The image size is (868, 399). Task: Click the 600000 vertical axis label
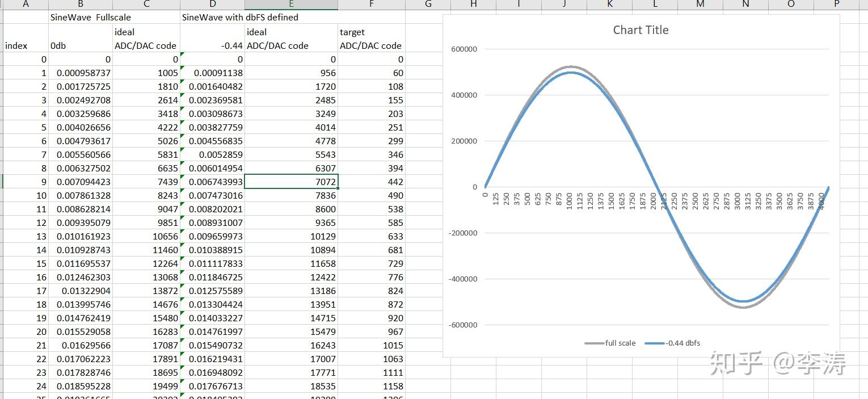464,49
